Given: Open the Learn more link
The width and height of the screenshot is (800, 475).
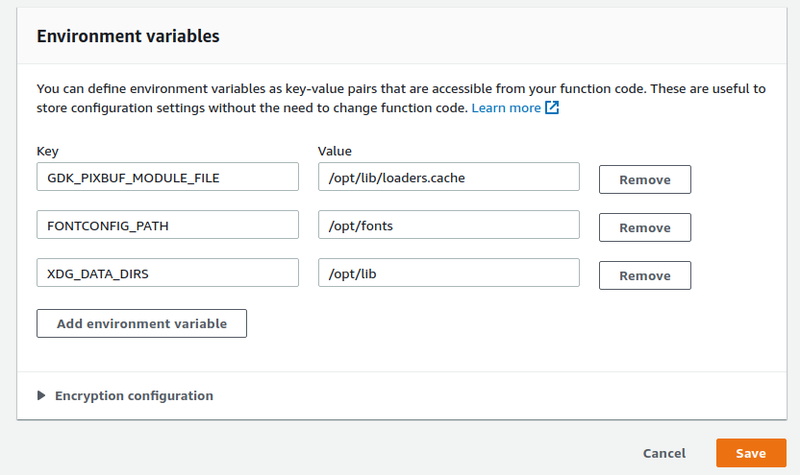Looking at the screenshot, I should (x=506, y=108).
